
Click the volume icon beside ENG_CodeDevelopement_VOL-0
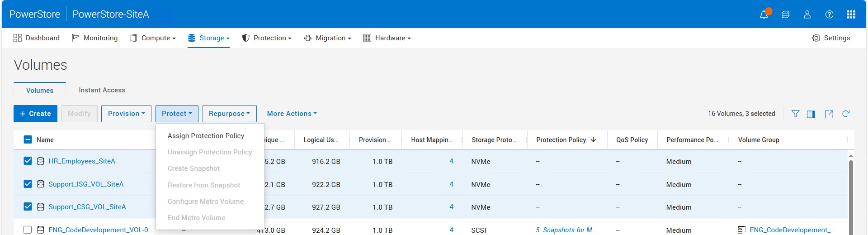(x=41, y=230)
